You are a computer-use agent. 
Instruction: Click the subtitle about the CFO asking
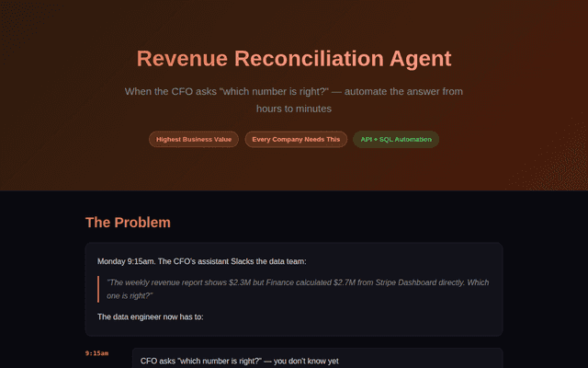pos(294,100)
